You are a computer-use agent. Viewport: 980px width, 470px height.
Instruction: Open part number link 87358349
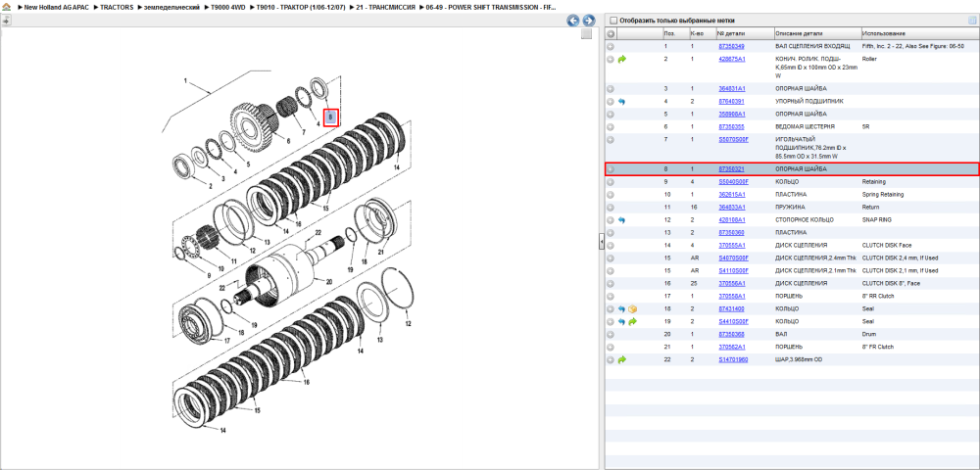click(x=731, y=46)
